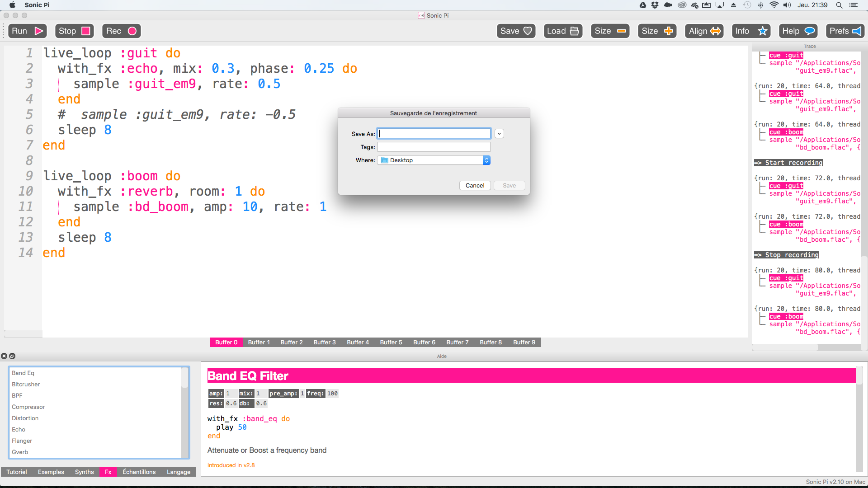Stop the running code
Image resolution: width=868 pixels, height=488 pixels.
pos(75,31)
